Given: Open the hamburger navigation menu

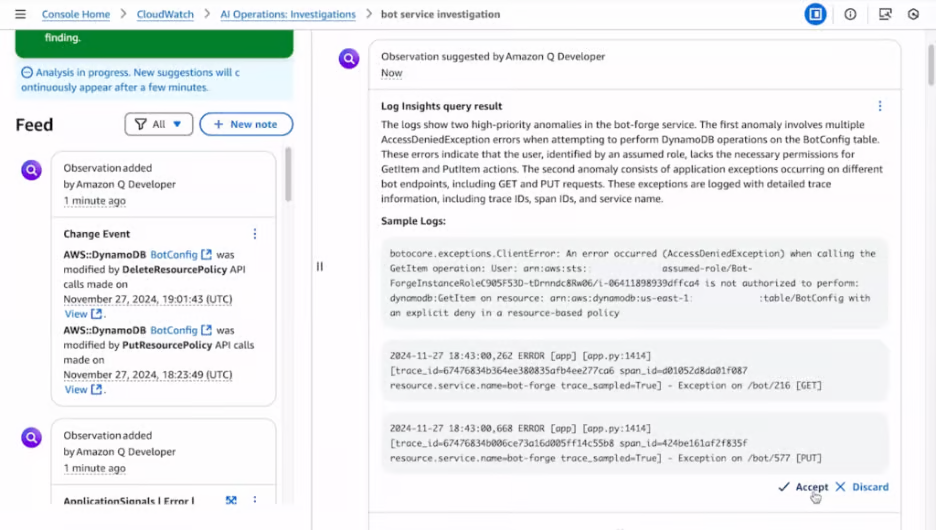Looking at the screenshot, I should point(20,15).
